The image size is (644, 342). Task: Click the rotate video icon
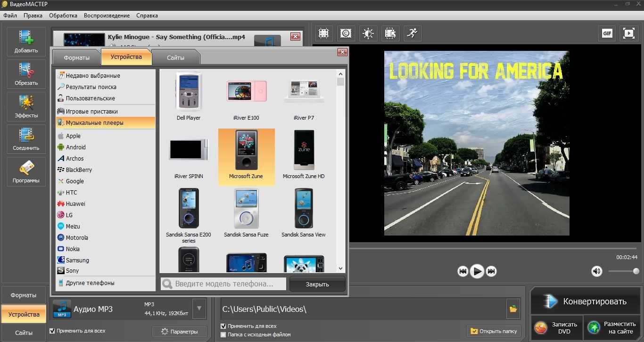point(390,33)
